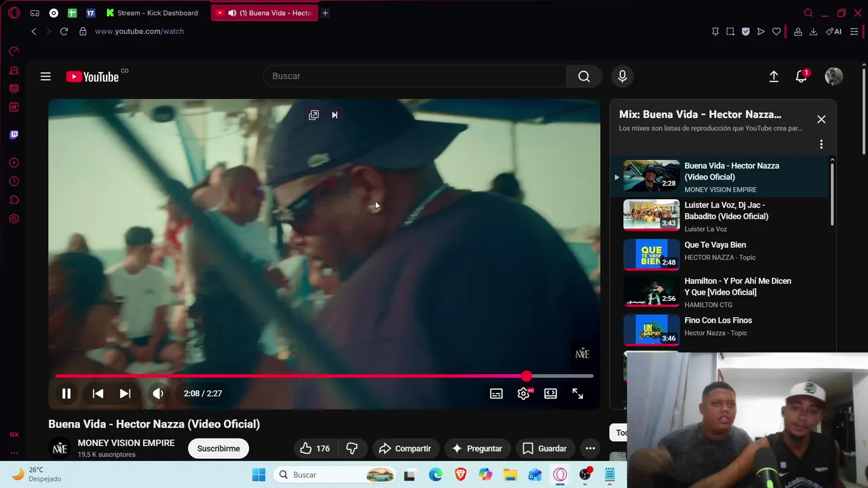Open Microsoft Edge from taskbar
The image size is (868, 488).
click(435, 474)
